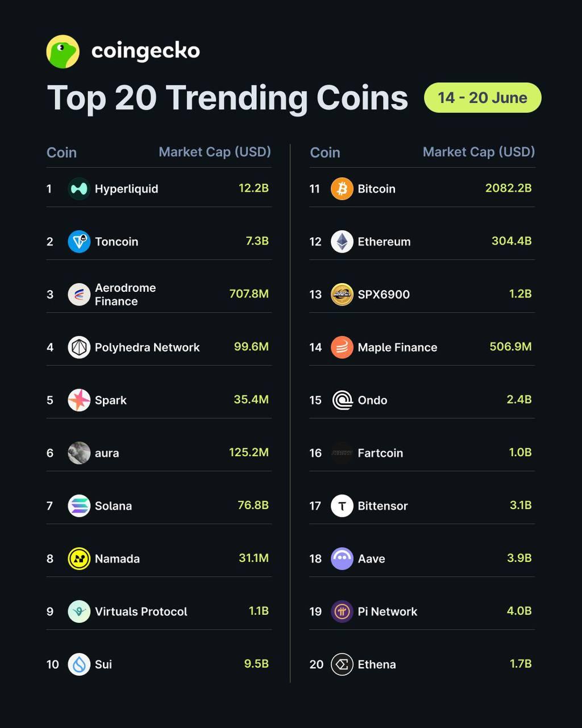Click the CoinGecko gecko logo

63,52
